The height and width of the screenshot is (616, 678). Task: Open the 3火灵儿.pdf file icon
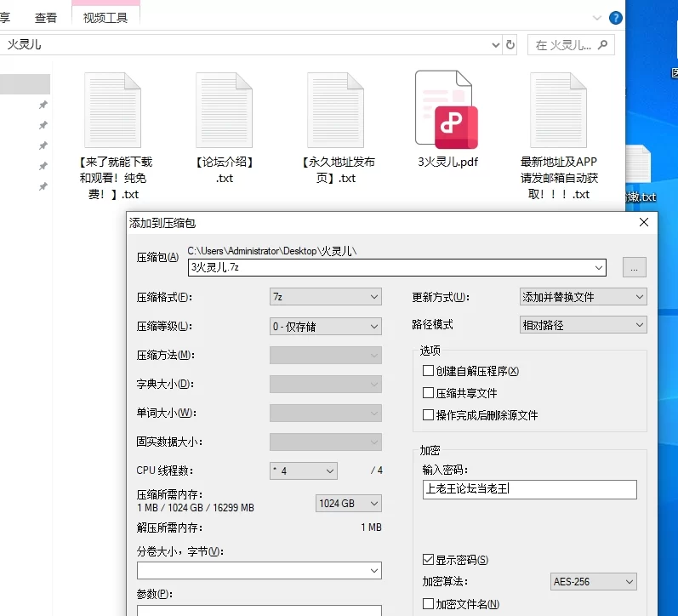point(447,110)
